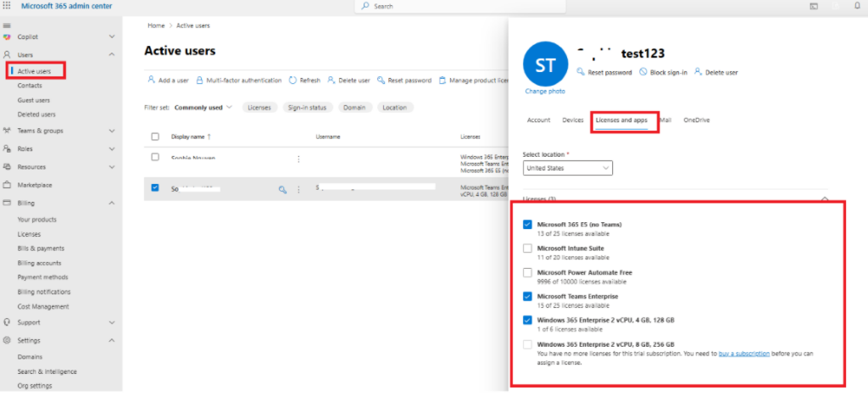Click the Settings gear icon in the sidebar
This screenshot has width=868, height=413.
(7, 340)
